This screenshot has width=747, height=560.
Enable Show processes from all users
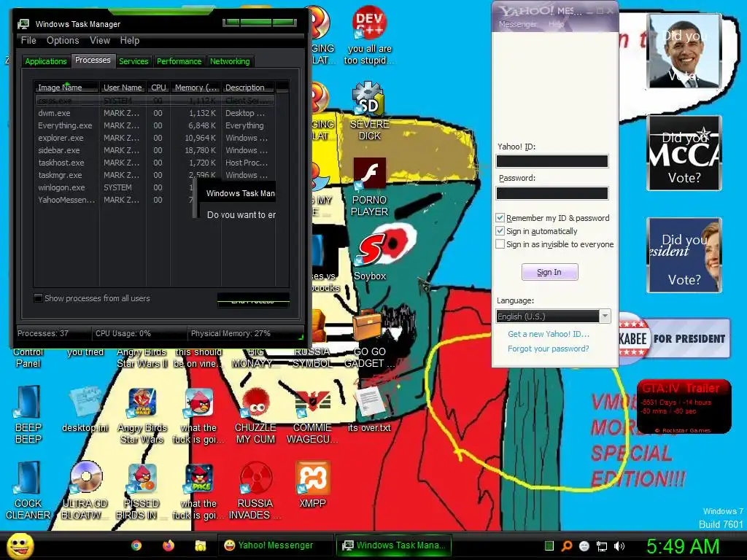click(39, 298)
